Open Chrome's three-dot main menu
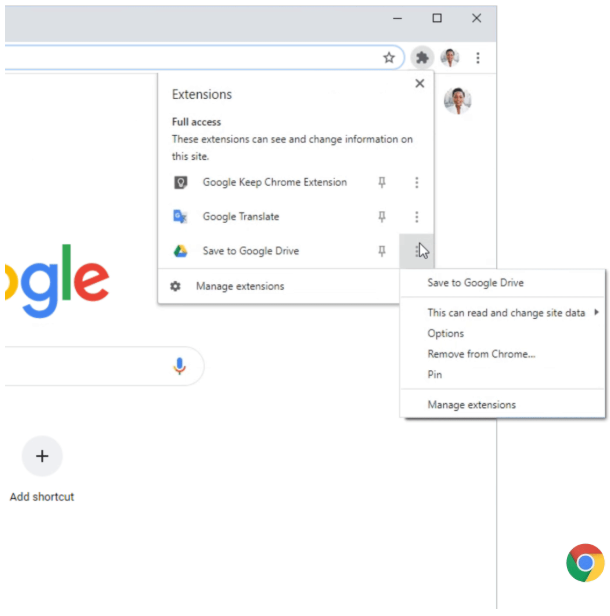The image size is (610, 616). (x=478, y=58)
